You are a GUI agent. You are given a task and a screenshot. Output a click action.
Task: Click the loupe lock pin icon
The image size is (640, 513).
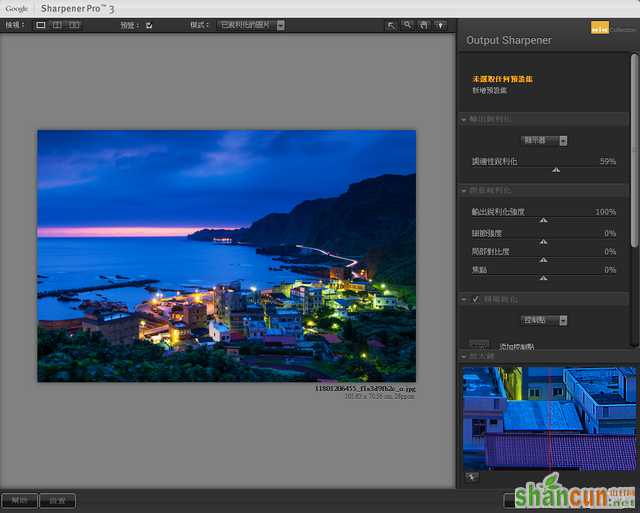pyautogui.click(x=472, y=477)
